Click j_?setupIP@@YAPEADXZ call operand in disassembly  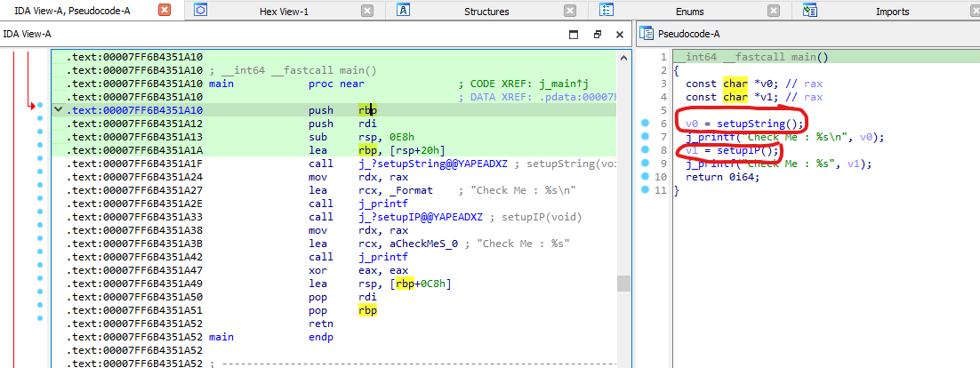click(421, 217)
